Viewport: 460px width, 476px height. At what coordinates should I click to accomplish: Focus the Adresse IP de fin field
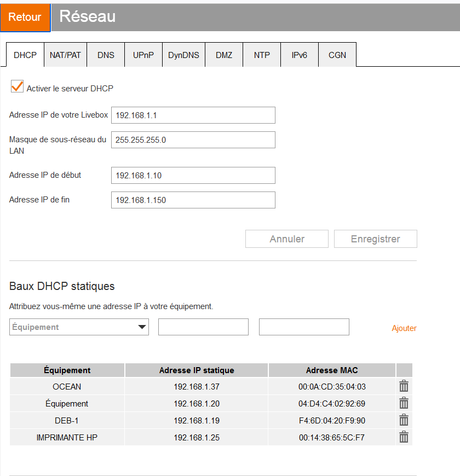pos(193,200)
